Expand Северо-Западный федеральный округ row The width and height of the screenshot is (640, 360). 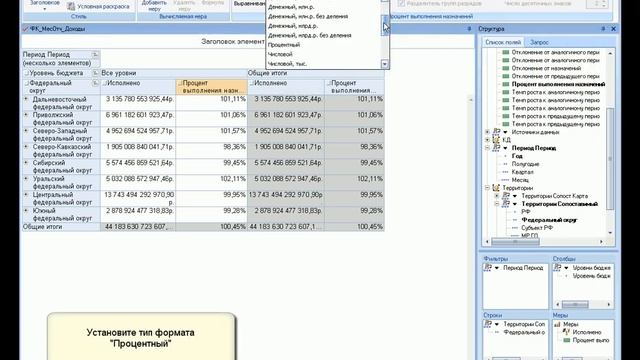point(26,131)
